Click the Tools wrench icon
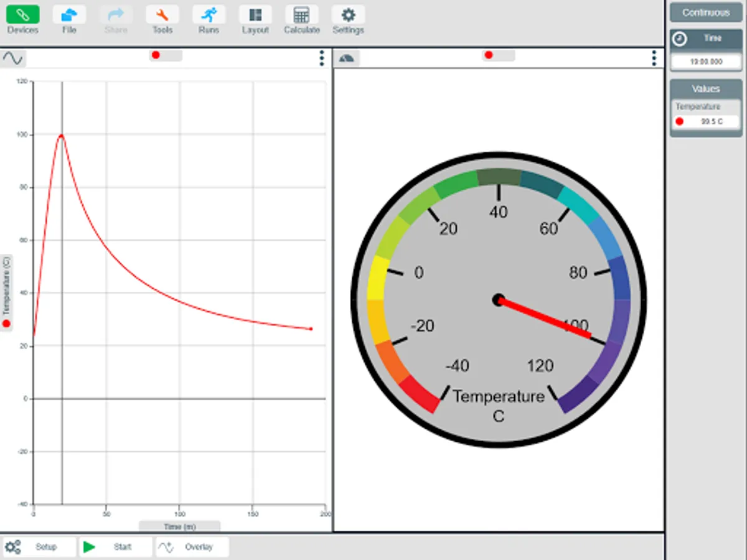 click(x=162, y=15)
